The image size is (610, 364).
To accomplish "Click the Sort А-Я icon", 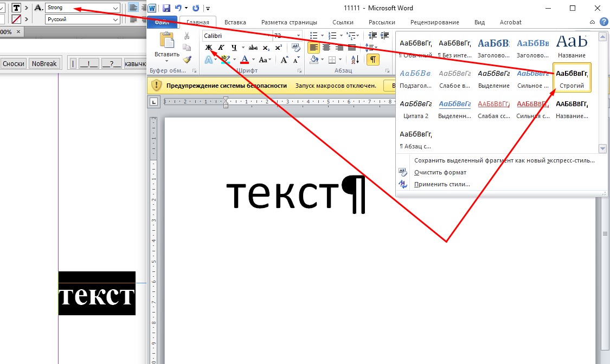I will pos(355,60).
